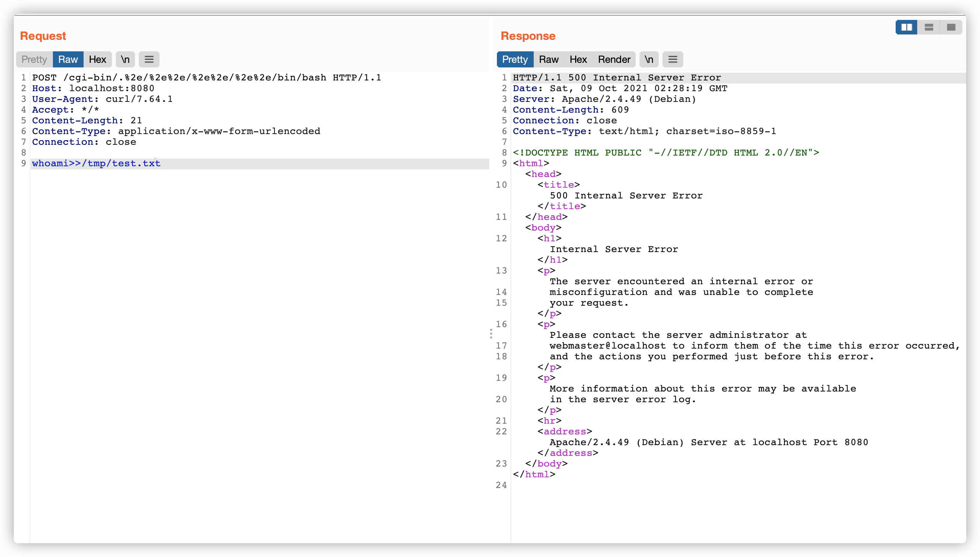980x557 pixels.
Task: Switch to stacked horizontal layout icon
Action: [929, 27]
